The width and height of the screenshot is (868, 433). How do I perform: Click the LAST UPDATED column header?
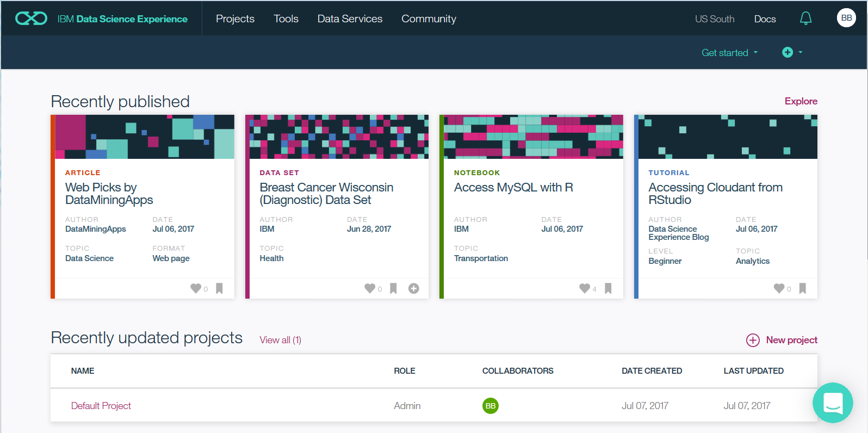[x=753, y=371]
